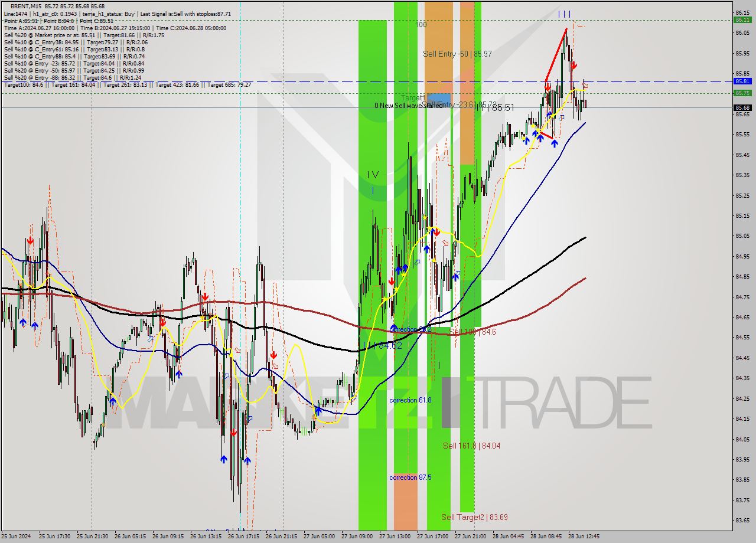Click the 'Sell %10 @ C_Entry38: 84.95' line

point(76,42)
